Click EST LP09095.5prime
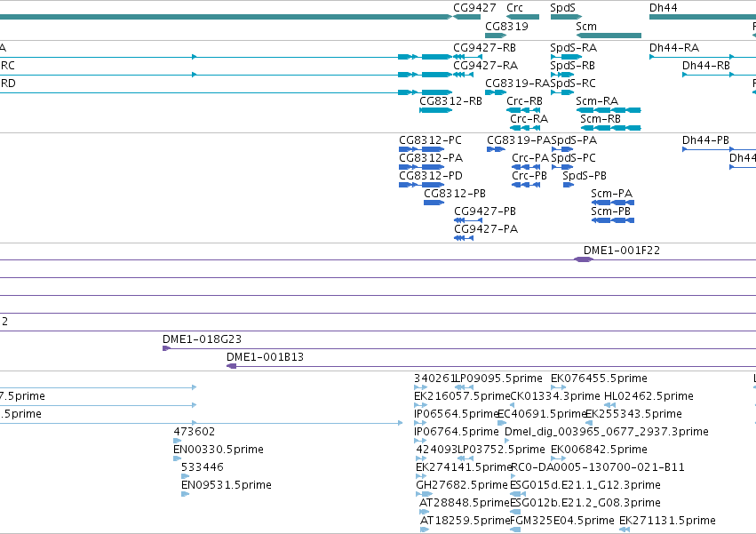756x534 pixels. 499,379
